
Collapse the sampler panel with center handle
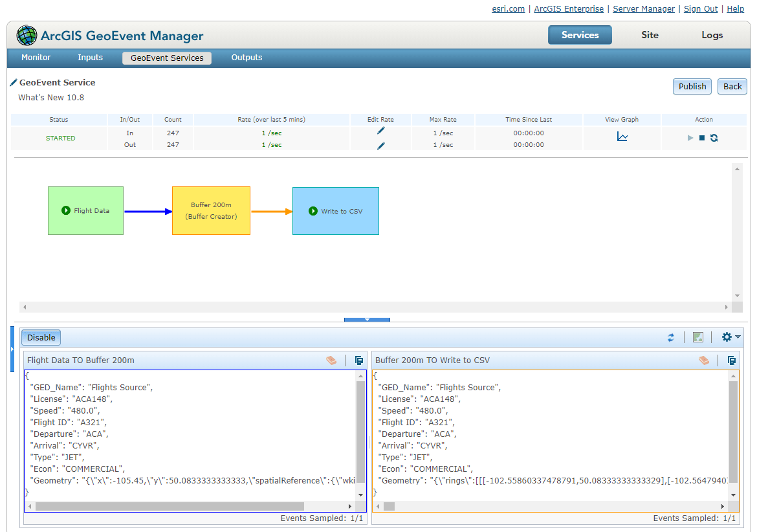click(367, 320)
